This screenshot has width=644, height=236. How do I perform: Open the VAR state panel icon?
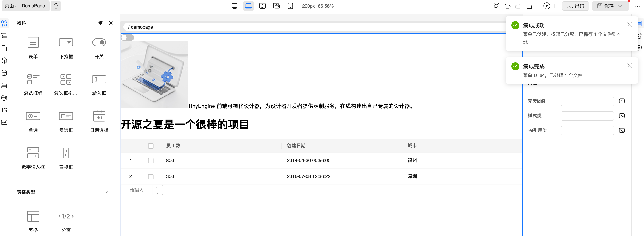(4, 122)
